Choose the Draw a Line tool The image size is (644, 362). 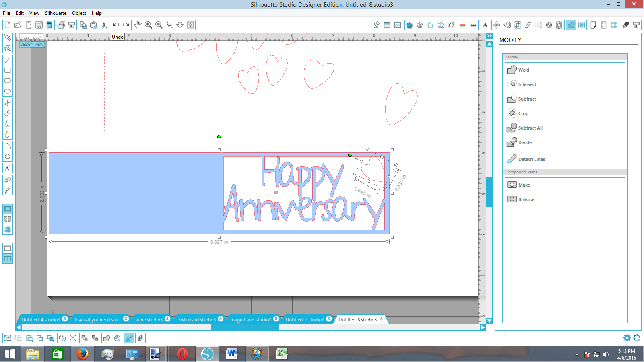click(x=7, y=60)
